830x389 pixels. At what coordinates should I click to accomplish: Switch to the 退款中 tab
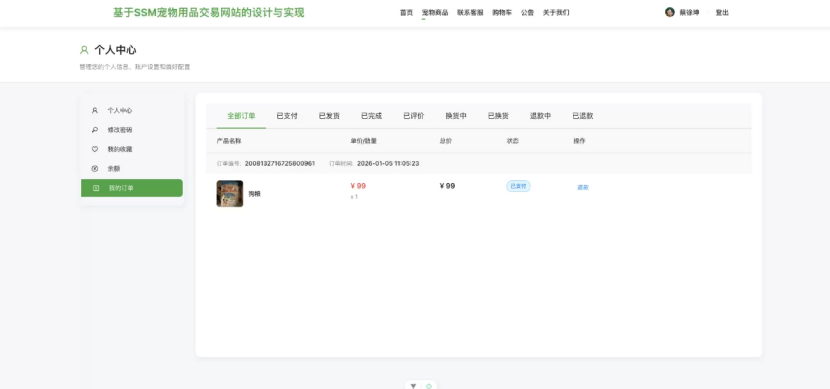540,116
